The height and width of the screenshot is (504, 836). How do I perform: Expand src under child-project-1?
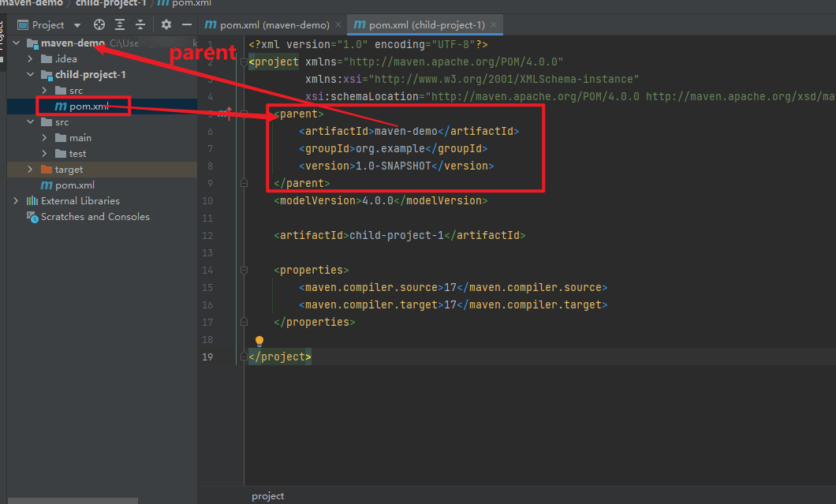(x=44, y=90)
